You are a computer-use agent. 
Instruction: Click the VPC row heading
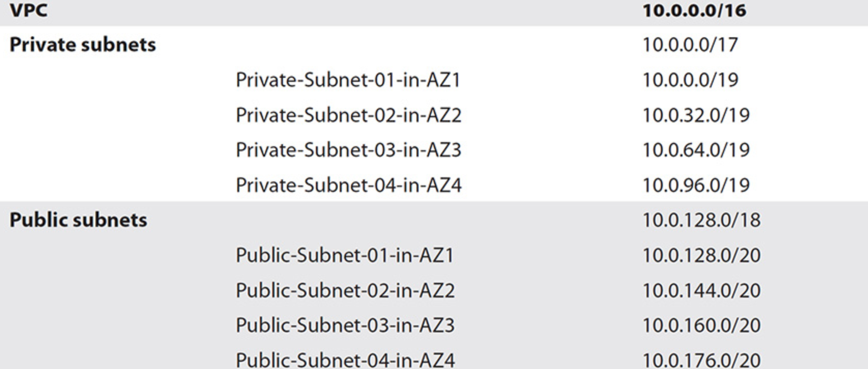(28, 11)
